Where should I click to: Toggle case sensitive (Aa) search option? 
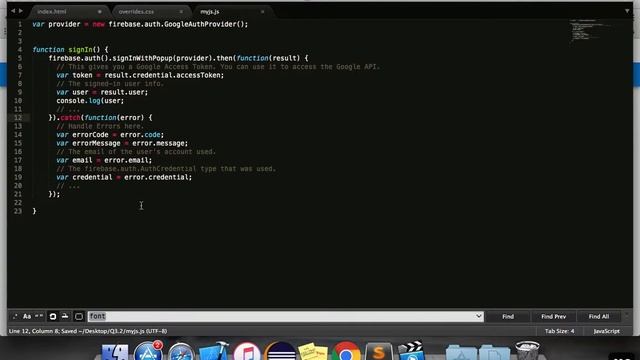tap(27, 316)
